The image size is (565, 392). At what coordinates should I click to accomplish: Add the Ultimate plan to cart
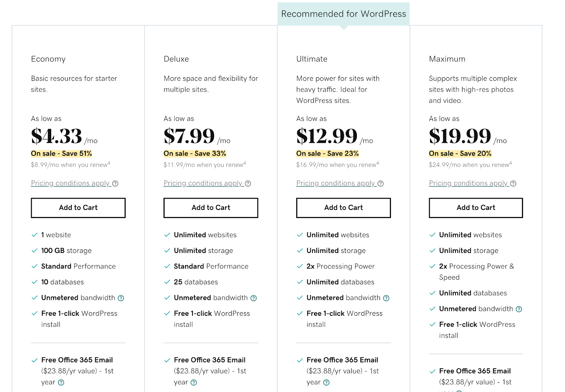pos(343,208)
